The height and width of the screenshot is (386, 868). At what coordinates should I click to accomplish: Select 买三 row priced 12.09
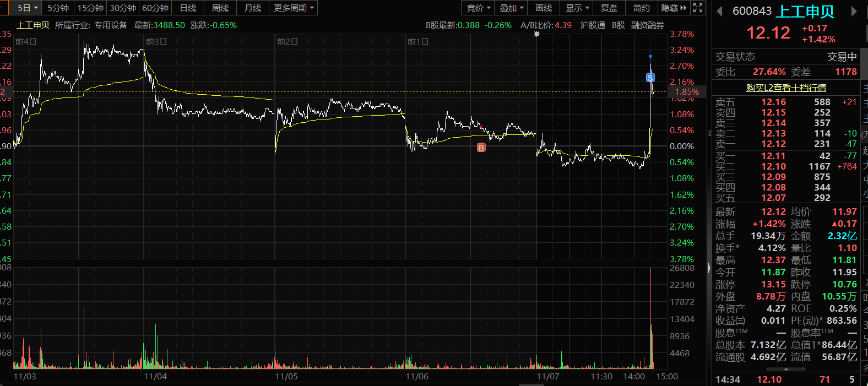coord(786,177)
